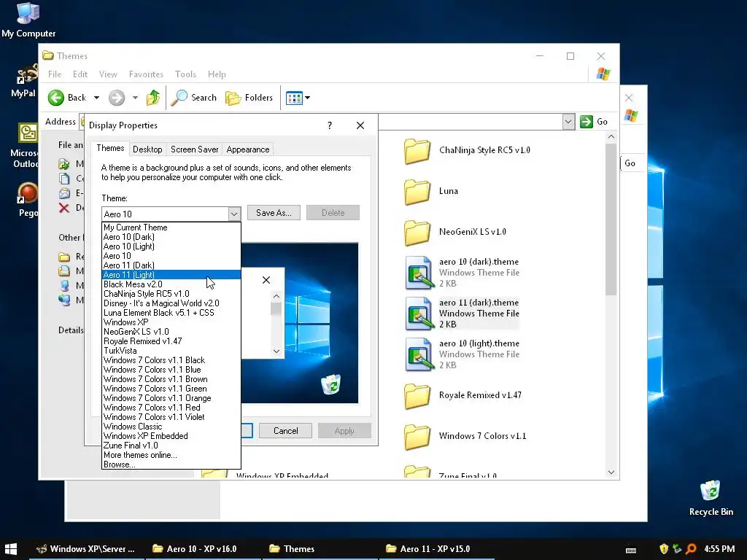Choose Aero 10 (Light) theme option
The height and width of the screenshot is (560, 747).
[x=171, y=246]
